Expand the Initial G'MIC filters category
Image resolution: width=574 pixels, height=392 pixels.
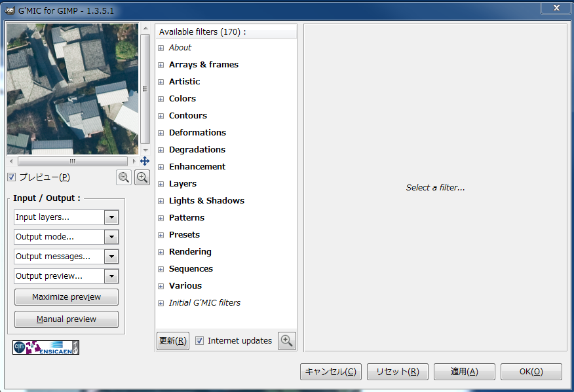(161, 303)
